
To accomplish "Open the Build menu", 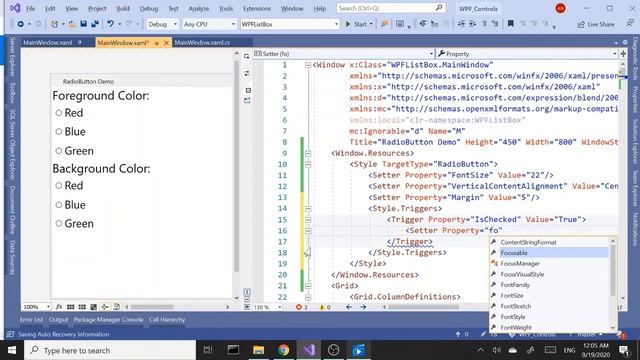I will pos(123,8).
